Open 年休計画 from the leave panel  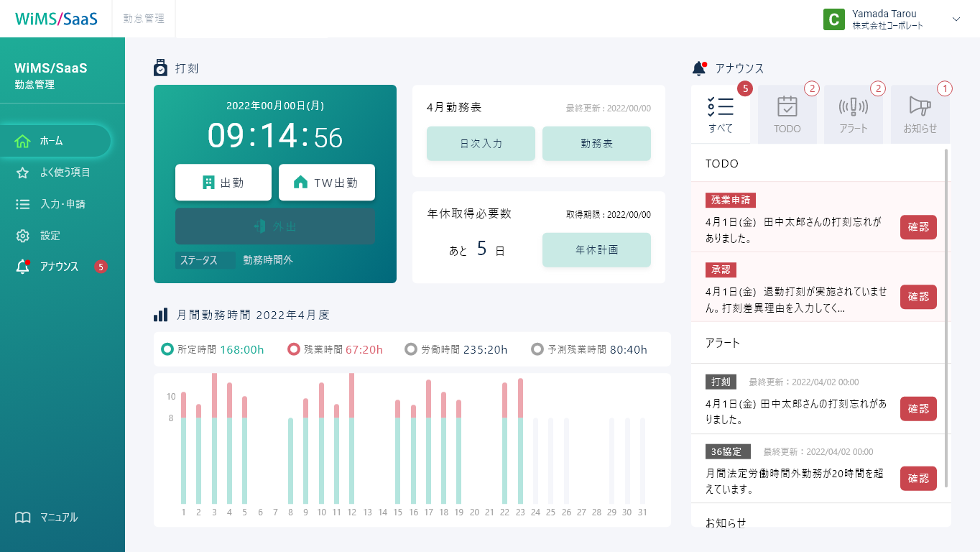click(x=596, y=250)
